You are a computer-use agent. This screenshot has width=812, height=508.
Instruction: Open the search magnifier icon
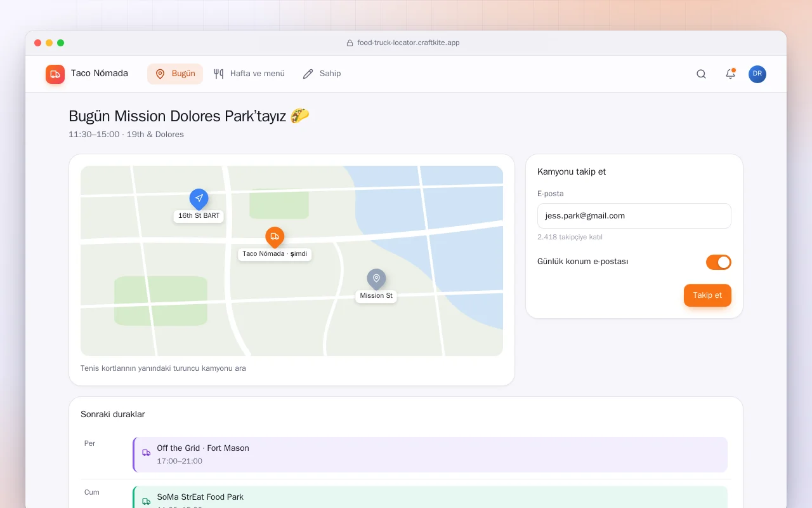pos(701,74)
